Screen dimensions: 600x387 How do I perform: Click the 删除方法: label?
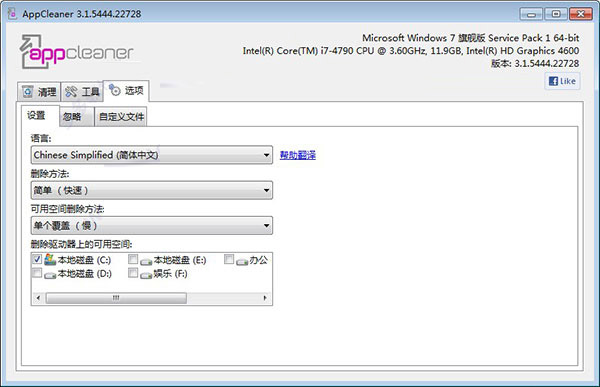50,174
